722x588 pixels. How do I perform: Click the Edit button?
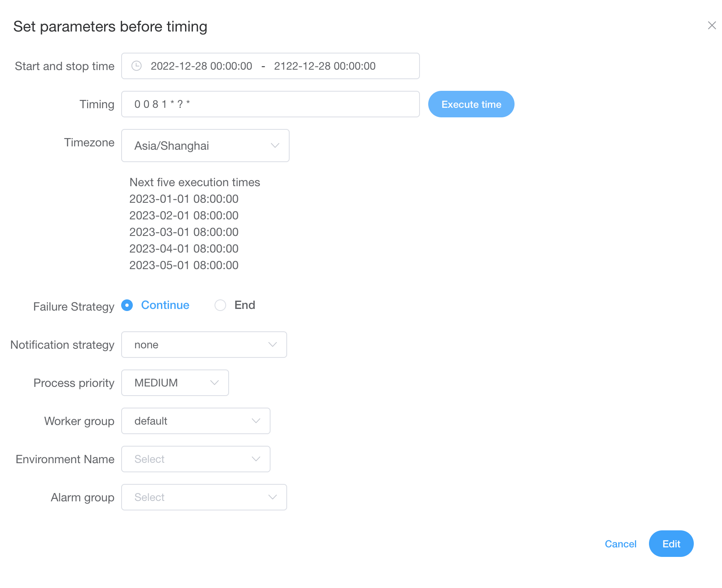[x=671, y=544]
